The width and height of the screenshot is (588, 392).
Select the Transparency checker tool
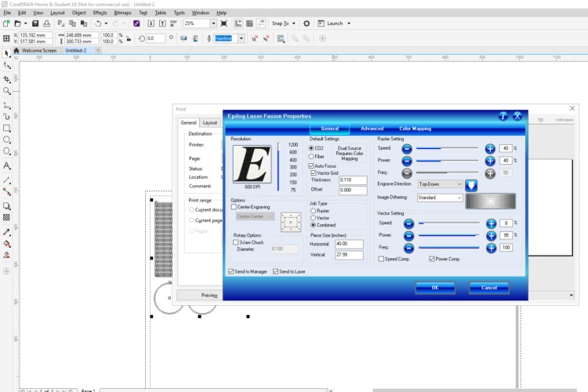[x=6, y=218]
